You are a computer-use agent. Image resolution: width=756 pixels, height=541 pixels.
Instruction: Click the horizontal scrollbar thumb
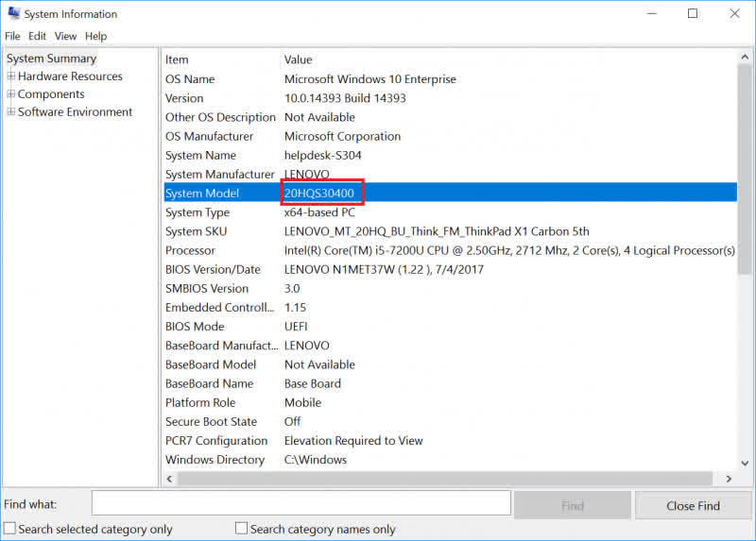(x=444, y=479)
